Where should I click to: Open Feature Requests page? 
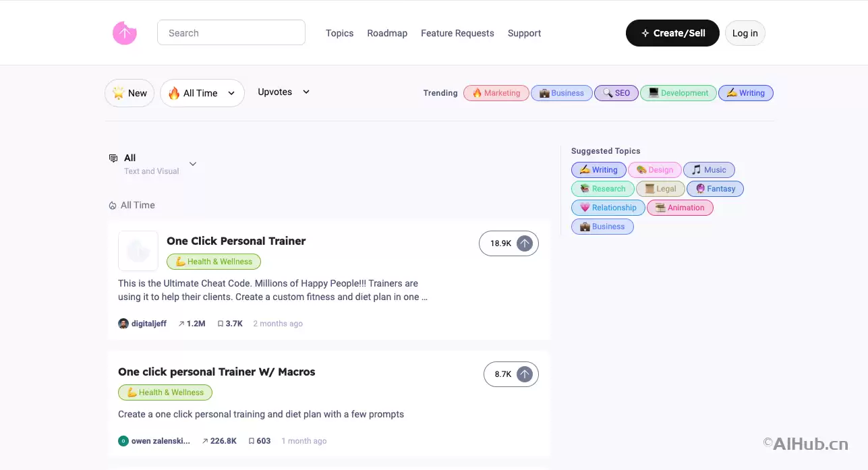click(x=457, y=33)
